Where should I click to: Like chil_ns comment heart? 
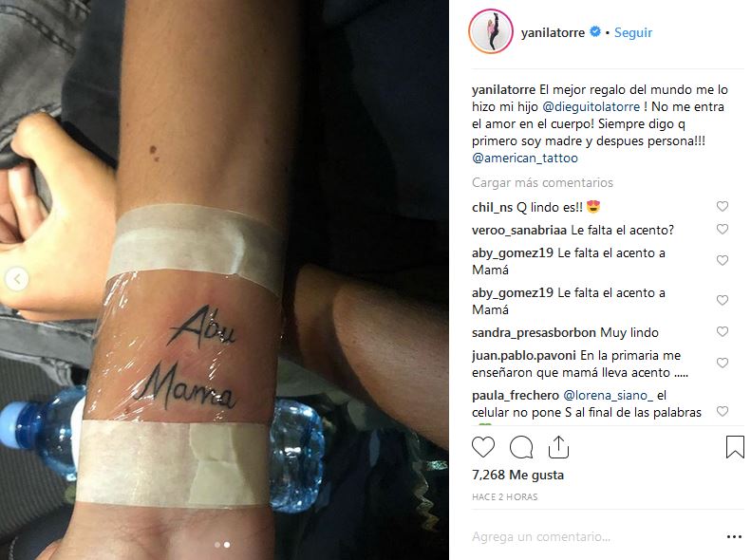(723, 206)
